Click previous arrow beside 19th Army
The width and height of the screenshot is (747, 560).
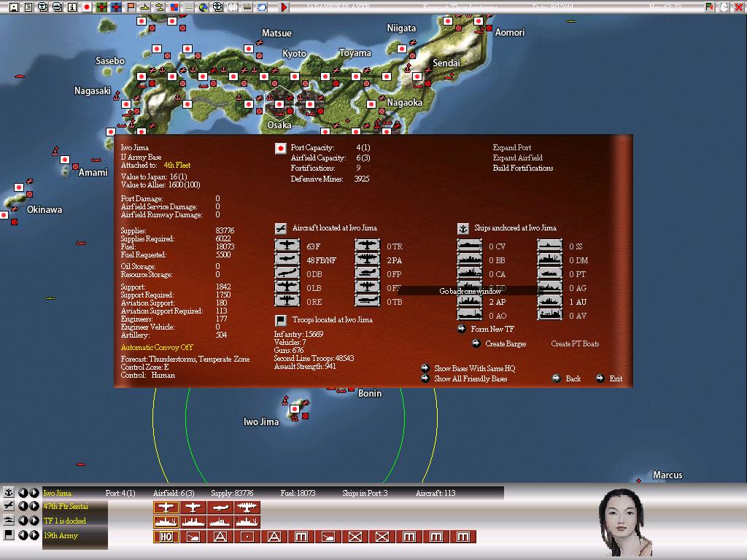23,534
